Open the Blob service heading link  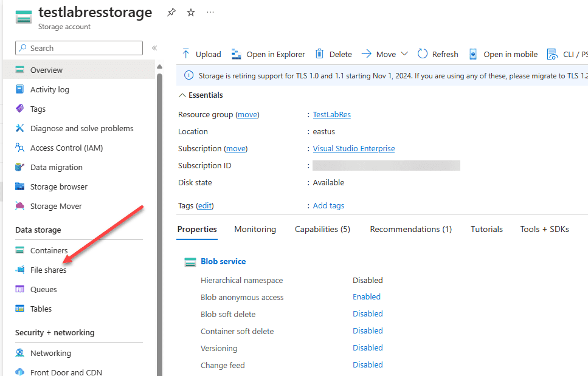[224, 261]
